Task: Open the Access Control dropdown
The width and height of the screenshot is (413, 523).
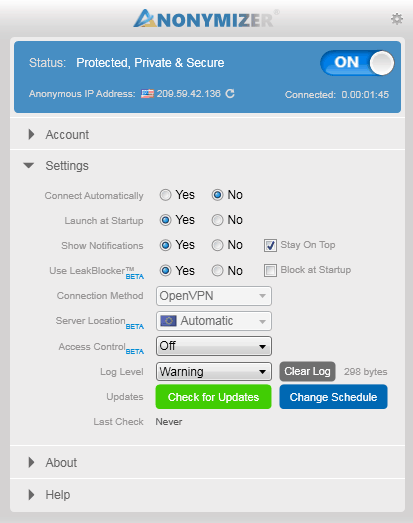Action: point(214,346)
